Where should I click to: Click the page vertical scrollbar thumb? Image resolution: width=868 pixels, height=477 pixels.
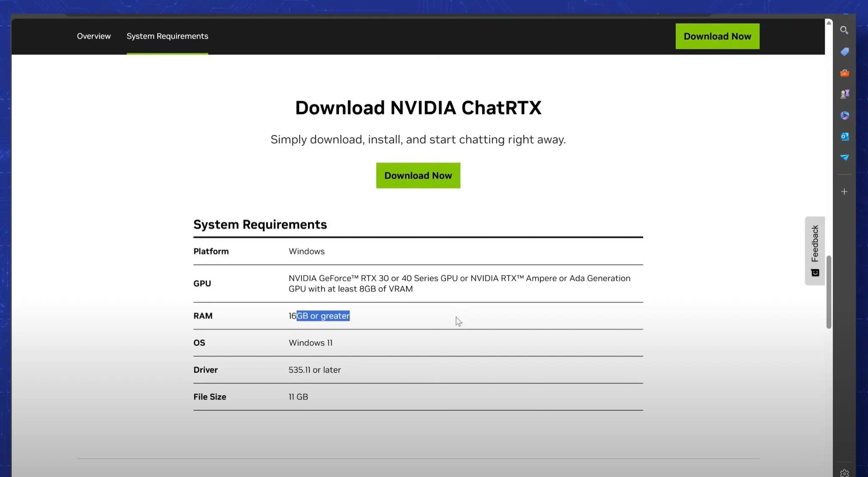pos(829,292)
